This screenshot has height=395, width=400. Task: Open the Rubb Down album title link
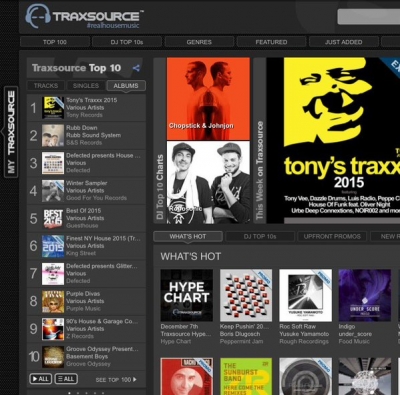[x=82, y=128]
